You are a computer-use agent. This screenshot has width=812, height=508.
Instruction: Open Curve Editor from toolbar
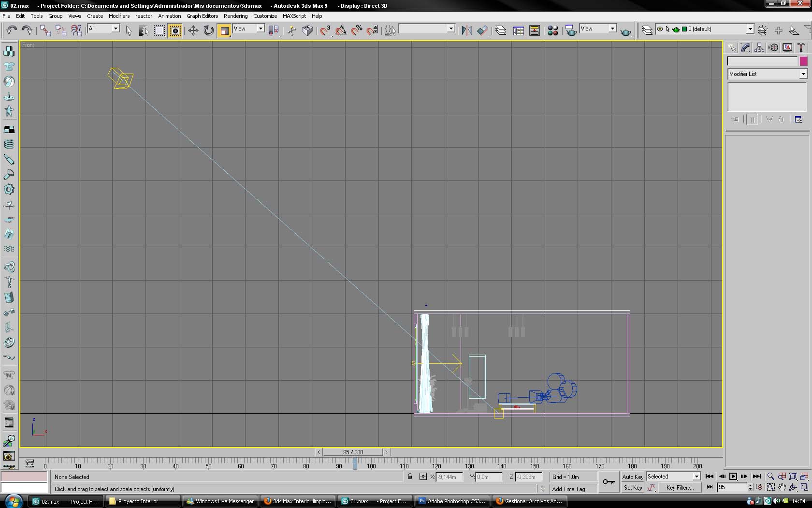pyautogui.click(x=519, y=30)
